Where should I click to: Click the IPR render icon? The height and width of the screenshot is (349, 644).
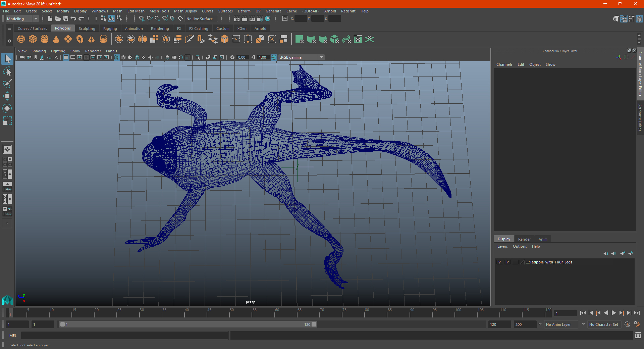252,19
